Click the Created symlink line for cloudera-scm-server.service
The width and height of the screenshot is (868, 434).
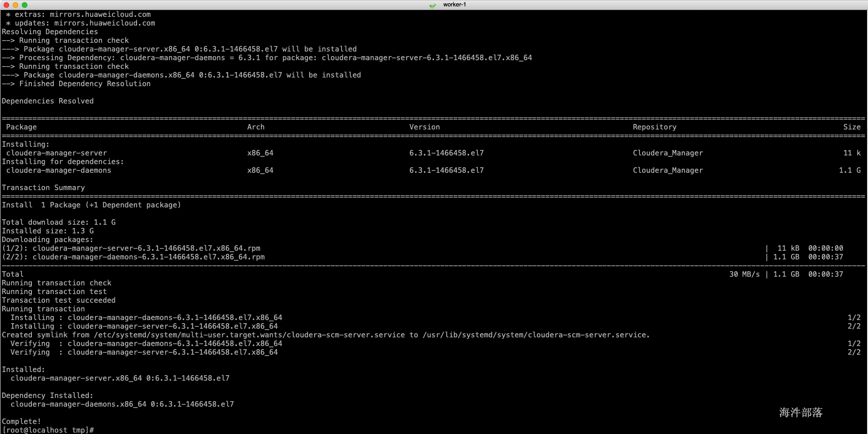click(x=326, y=335)
